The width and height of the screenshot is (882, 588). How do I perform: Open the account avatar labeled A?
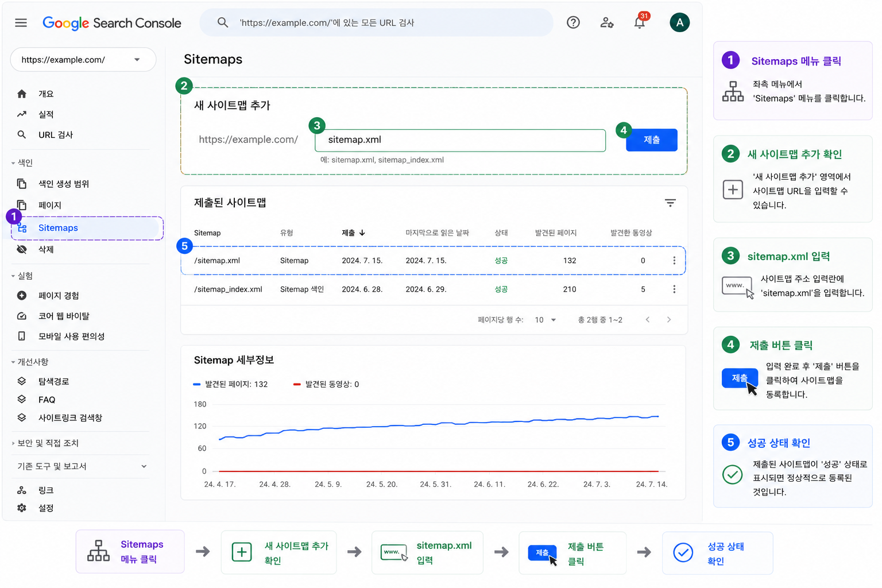[x=679, y=22]
